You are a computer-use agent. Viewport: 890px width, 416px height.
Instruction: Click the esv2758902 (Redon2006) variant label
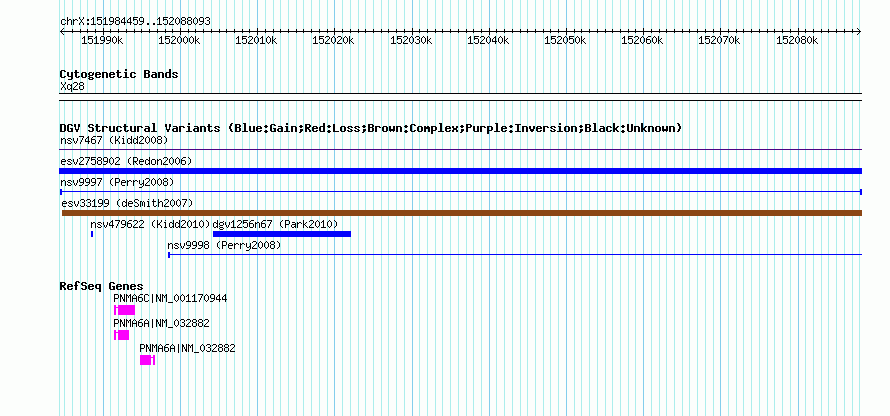tap(126, 161)
